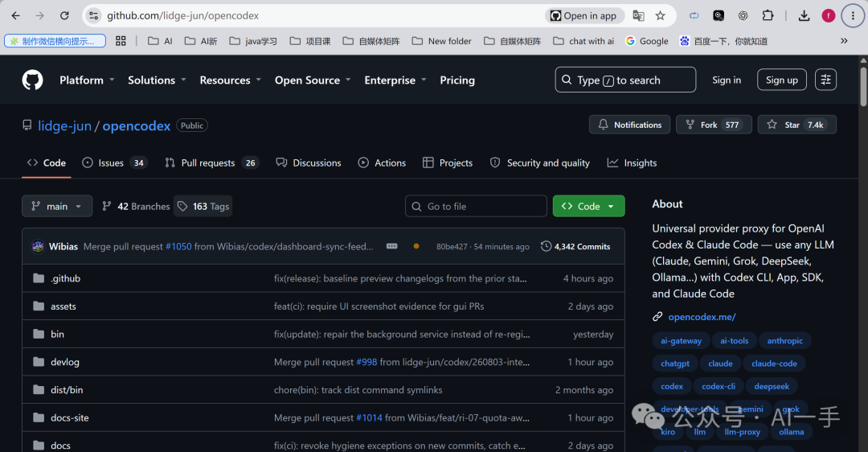Expand the Resources menu

(x=231, y=80)
